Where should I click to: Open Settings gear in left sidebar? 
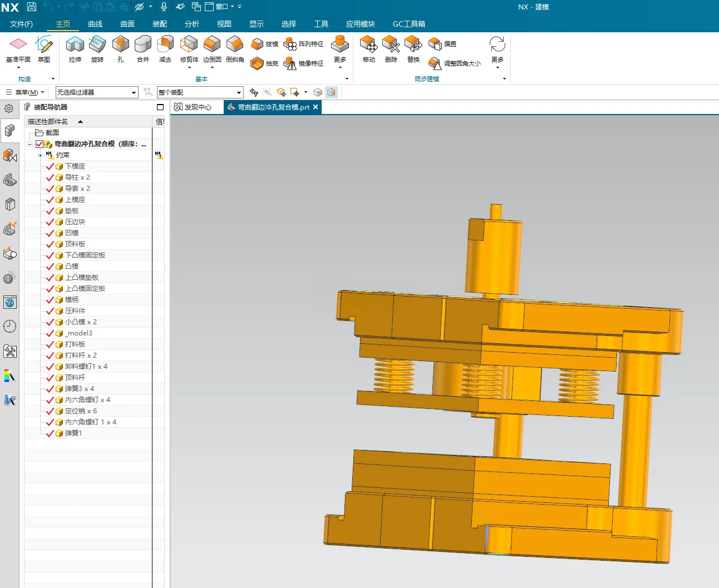tap(9, 108)
